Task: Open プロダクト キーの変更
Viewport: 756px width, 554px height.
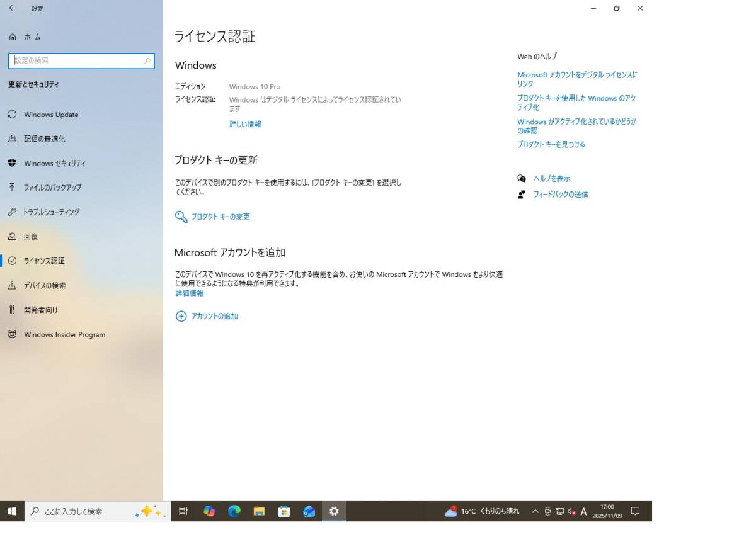Action: 219,217
